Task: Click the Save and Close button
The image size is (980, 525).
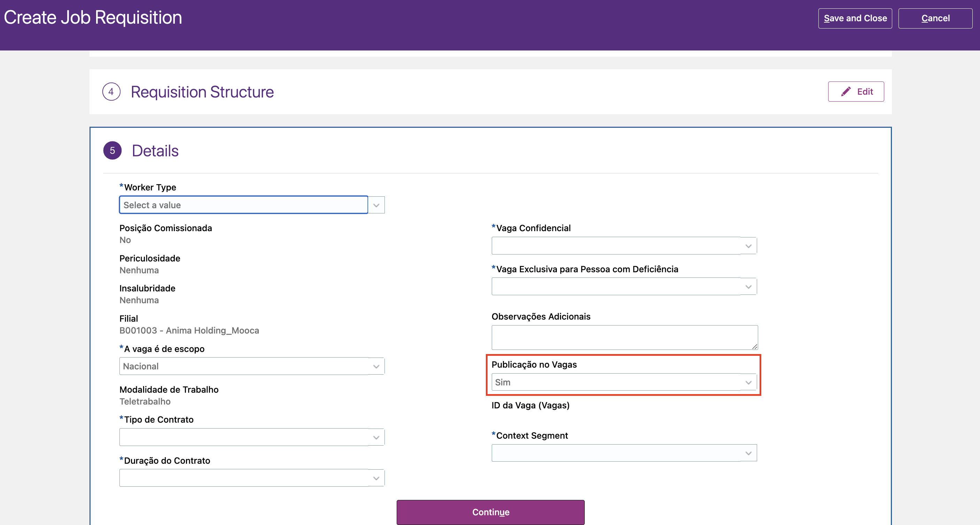Action: pyautogui.click(x=855, y=18)
